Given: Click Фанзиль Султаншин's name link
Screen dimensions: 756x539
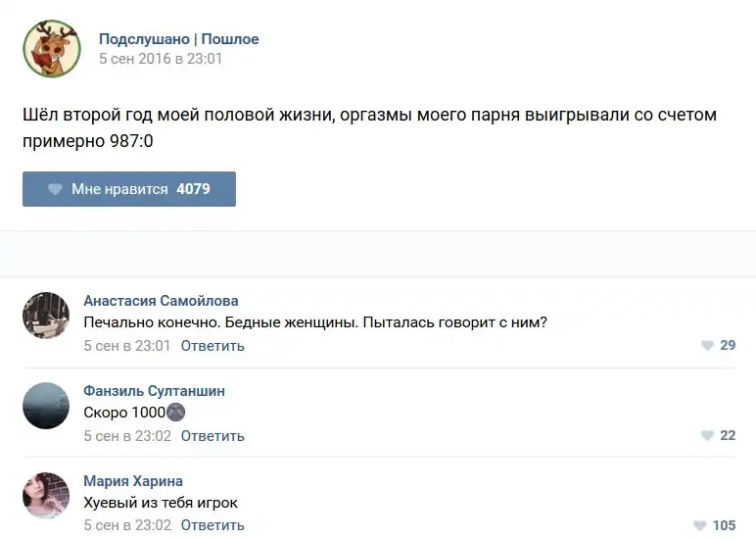Looking at the screenshot, I should pos(154,391).
